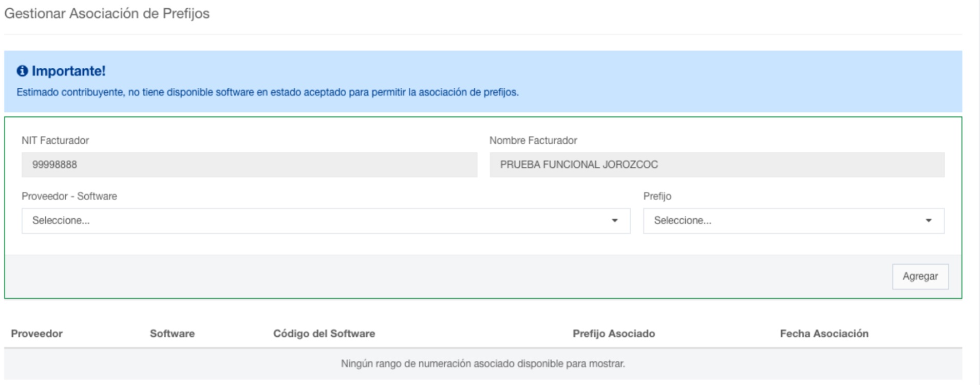Click the Gestionar Asociación de Prefijos heading
The image size is (980, 385).
tap(107, 13)
